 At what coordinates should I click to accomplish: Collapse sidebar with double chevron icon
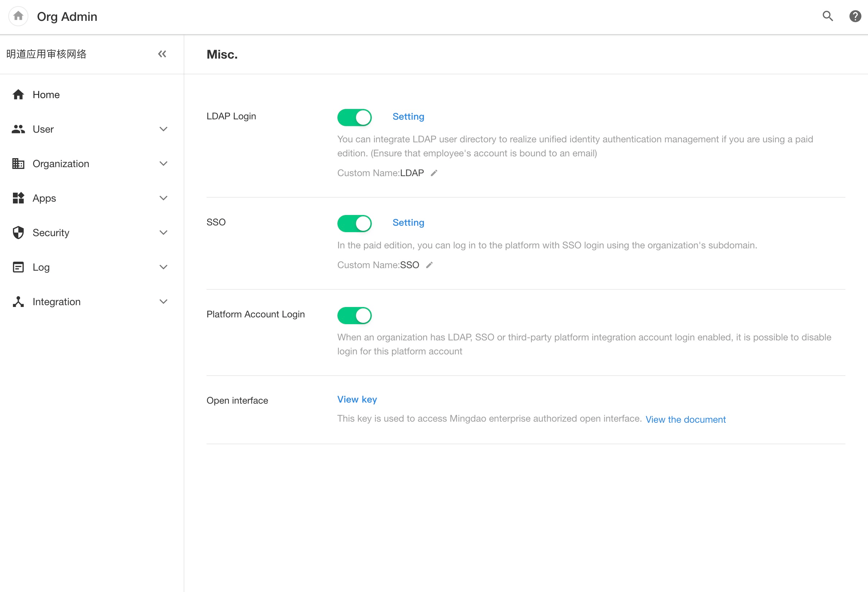(162, 54)
